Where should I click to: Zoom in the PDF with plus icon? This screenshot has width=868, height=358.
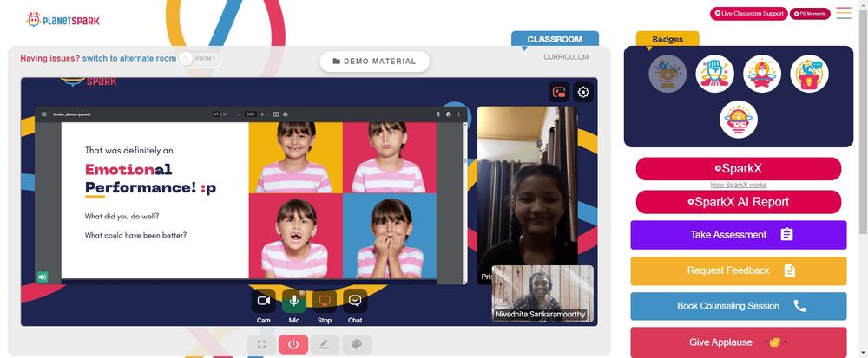tap(262, 114)
